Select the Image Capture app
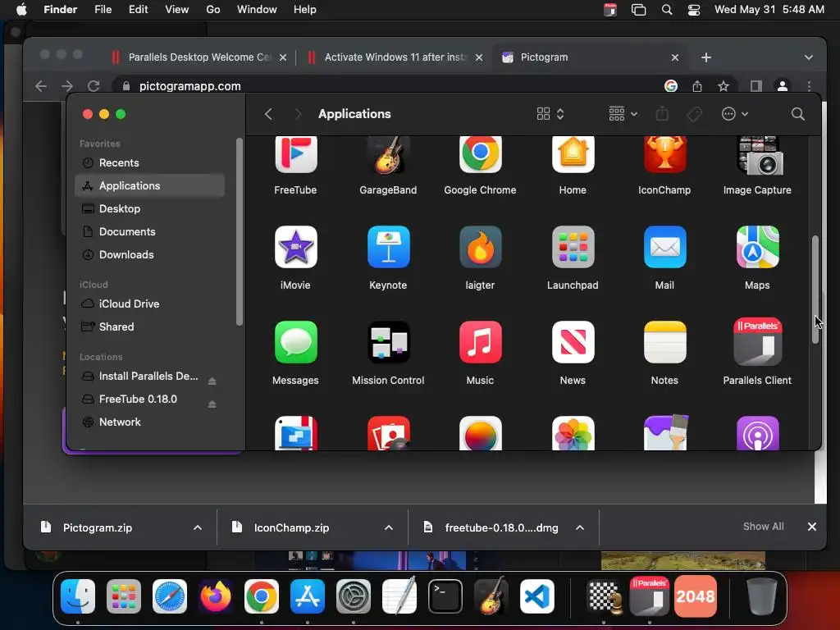 coord(757,155)
